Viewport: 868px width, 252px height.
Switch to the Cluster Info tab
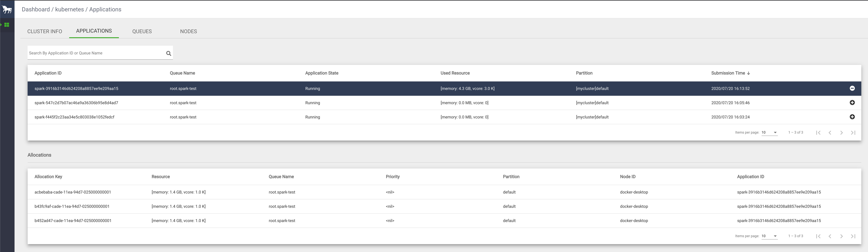click(44, 31)
